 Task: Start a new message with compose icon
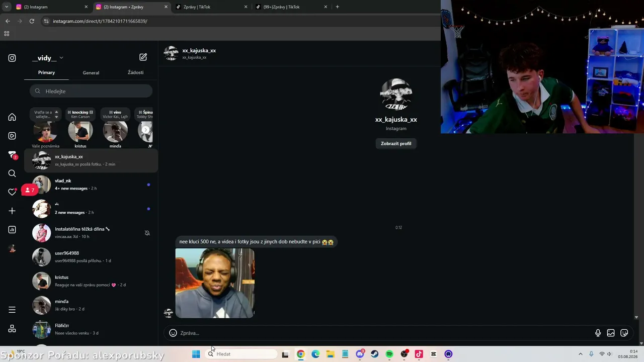(143, 57)
